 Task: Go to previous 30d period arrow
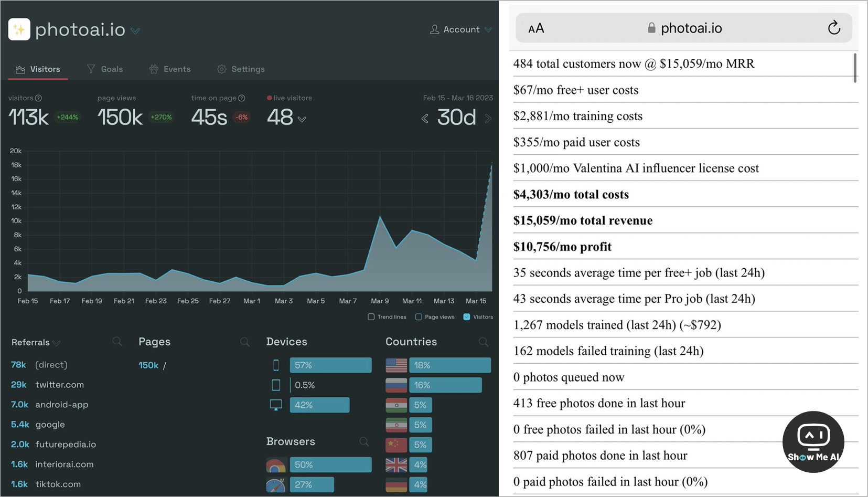[425, 119]
